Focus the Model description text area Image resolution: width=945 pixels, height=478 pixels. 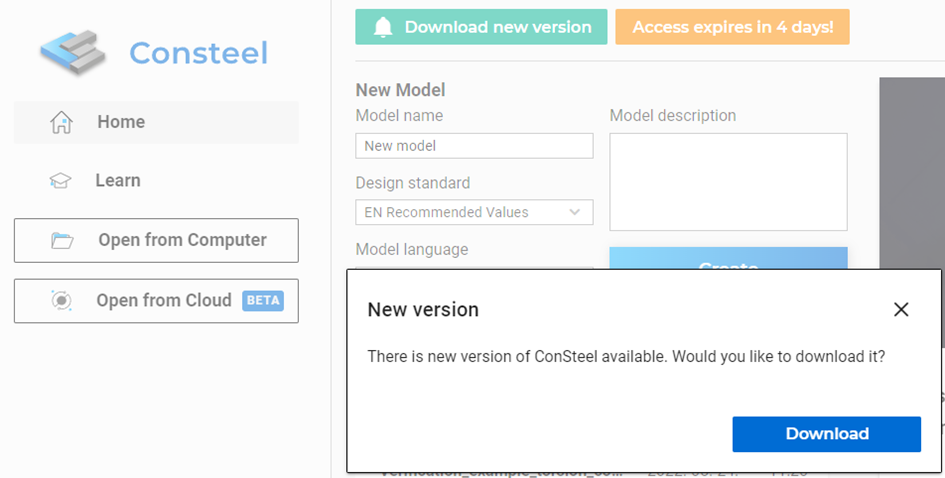(728, 182)
